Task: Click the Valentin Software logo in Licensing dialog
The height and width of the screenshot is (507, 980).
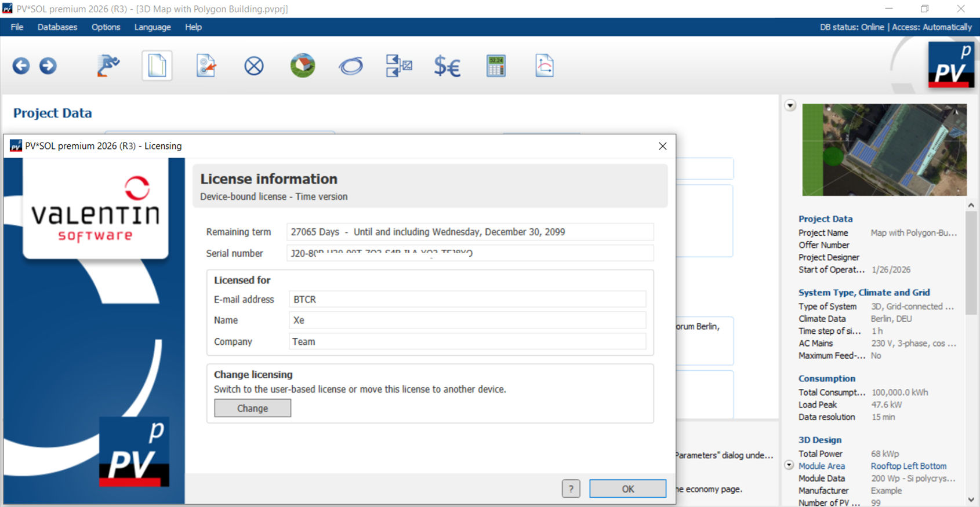Action: (x=96, y=209)
